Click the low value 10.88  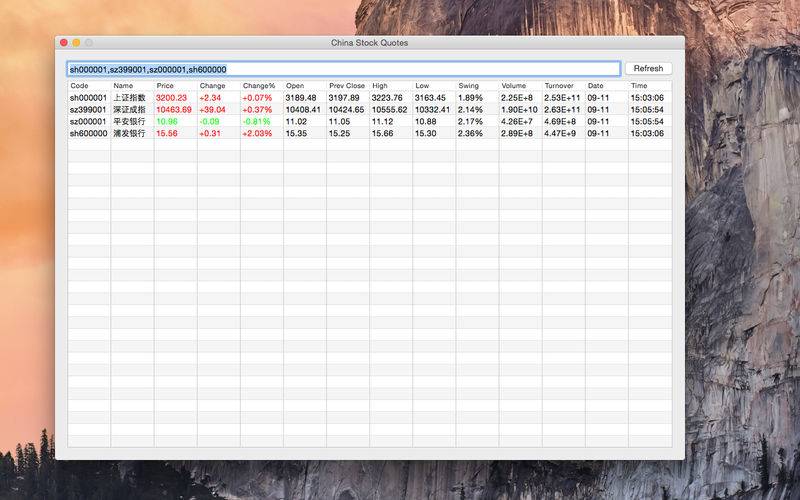pyautogui.click(x=426, y=121)
